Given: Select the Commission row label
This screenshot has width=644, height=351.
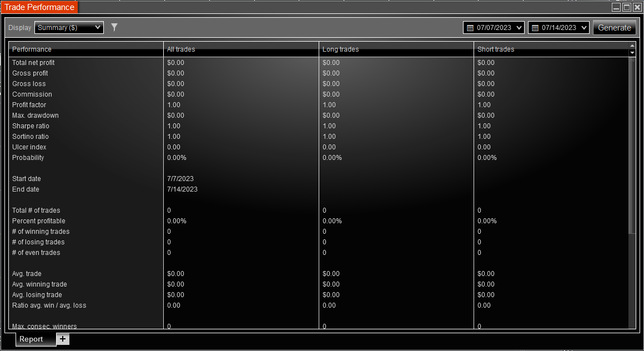Looking at the screenshot, I should point(32,94).
